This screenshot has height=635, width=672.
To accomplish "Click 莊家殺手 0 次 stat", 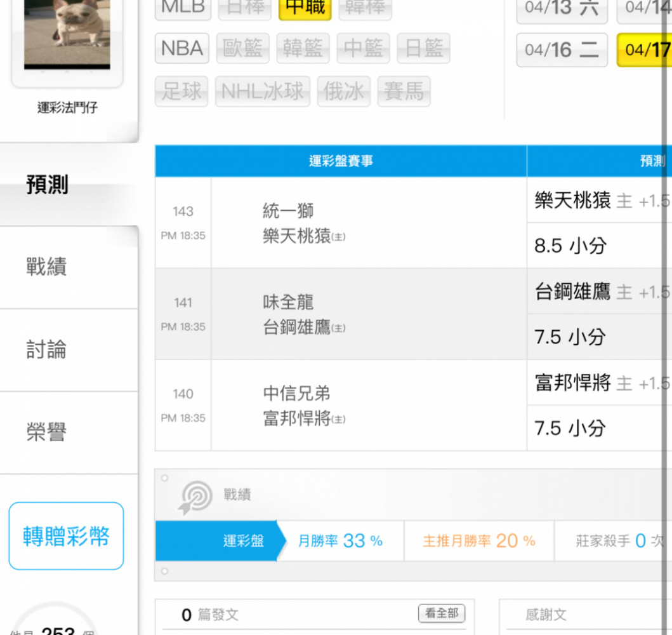I will 620,540.
